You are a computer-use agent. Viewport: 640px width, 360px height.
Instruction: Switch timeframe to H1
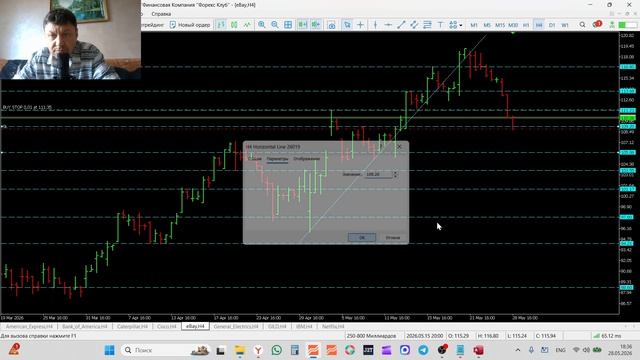tap(526, 25)
